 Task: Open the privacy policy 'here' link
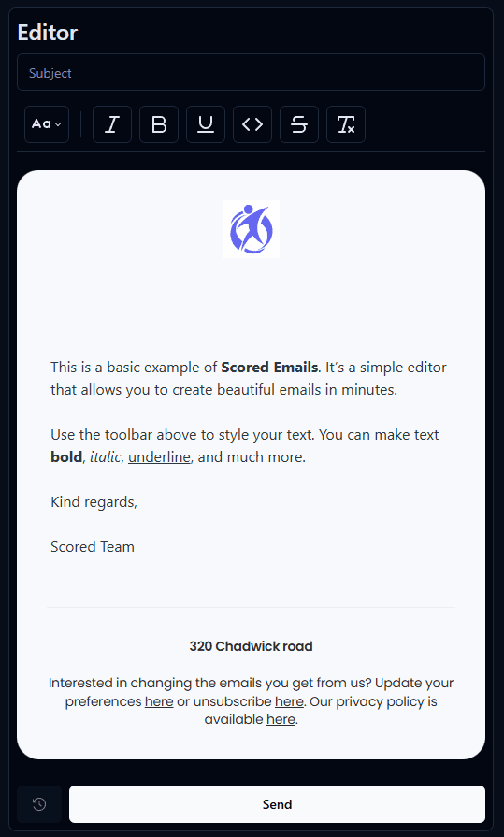click(281, 719)
